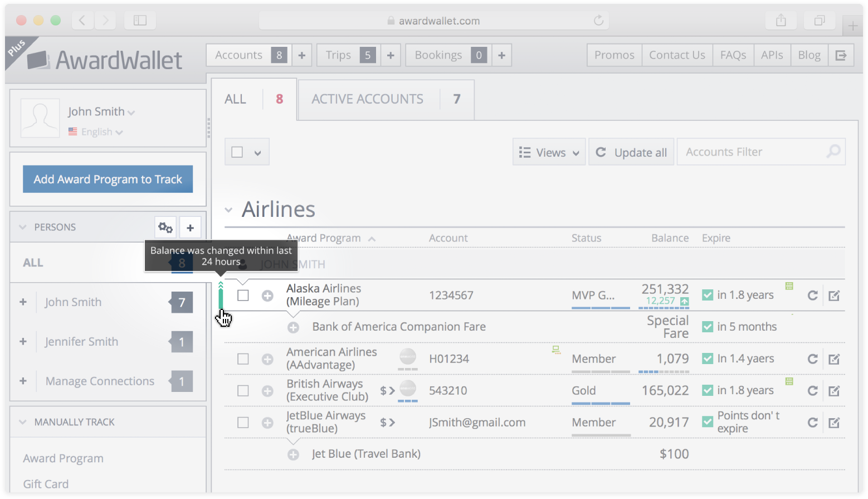Open select-all checkbox dropdown arrow

tap(257, 152)
